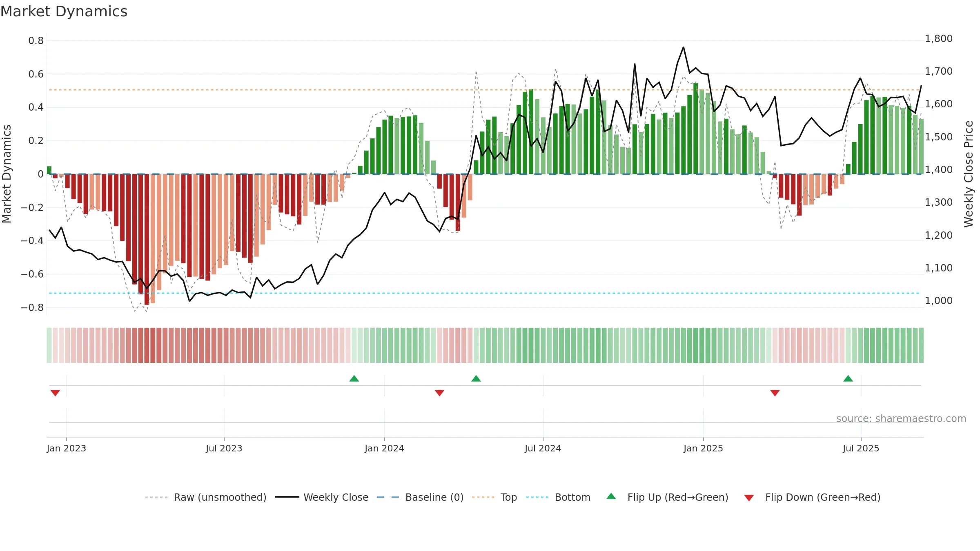Toggle Flip Down (Green→Red) legend entry
This screenshot has width=980, height=551.
coord(812,497)
